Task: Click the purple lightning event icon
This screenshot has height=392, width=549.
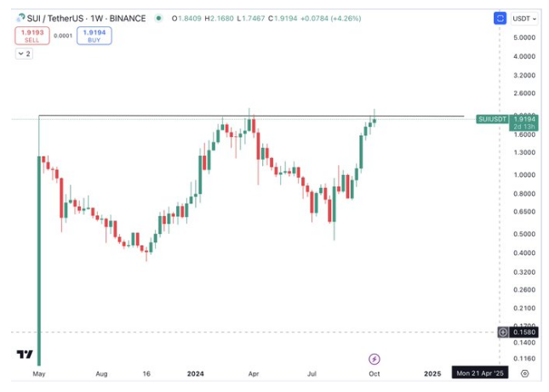Action: 374,360
